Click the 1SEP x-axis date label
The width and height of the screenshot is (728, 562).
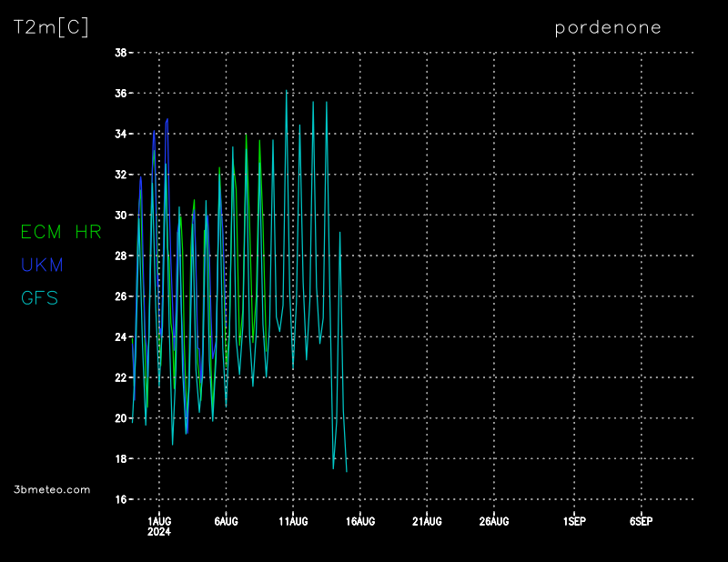[x=574, y=521]
